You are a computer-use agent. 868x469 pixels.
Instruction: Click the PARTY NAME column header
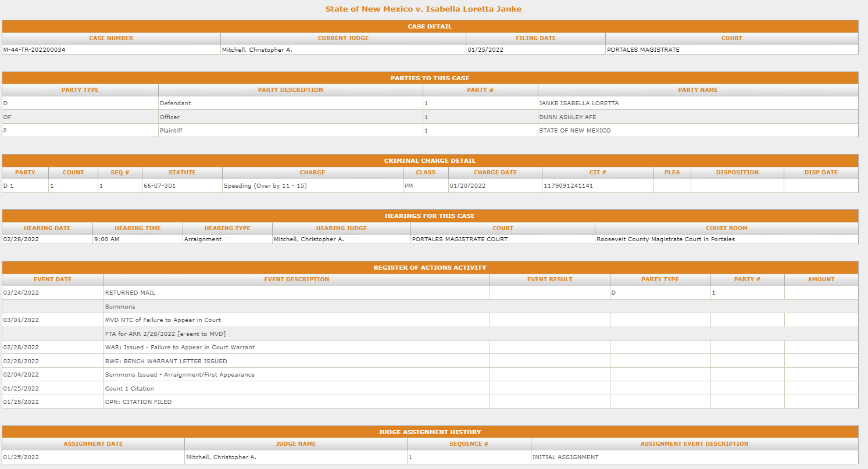pos(698,90)
